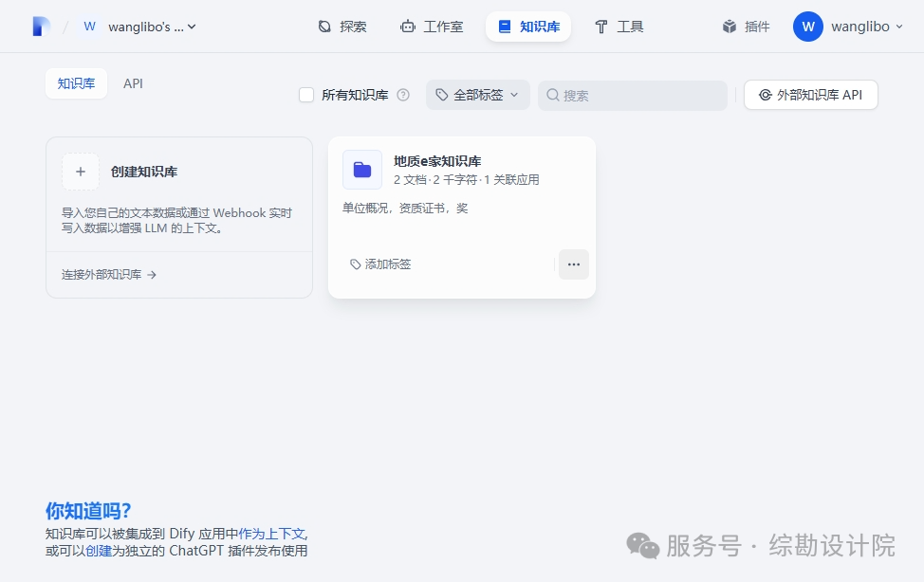Viewport: 924px width, 582px height.
Task: Switch to the API tab
Action: [133, 83]
